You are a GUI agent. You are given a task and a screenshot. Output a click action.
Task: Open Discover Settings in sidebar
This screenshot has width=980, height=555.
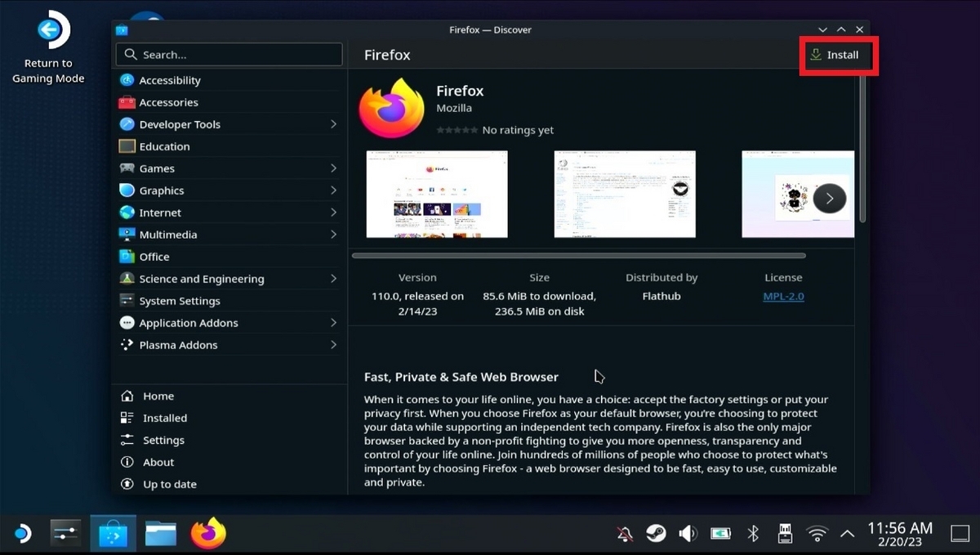(229, 440)
